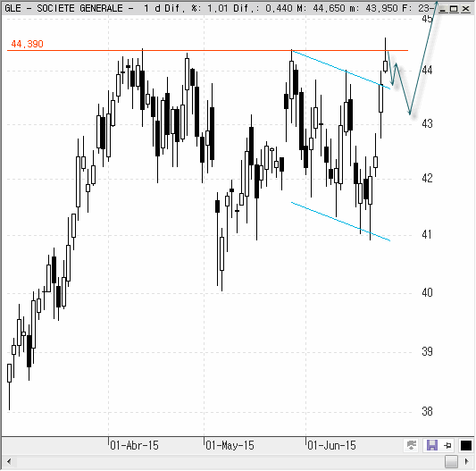
Task: Click the horizontal scrollbar thumb
Action: point(451,461)
